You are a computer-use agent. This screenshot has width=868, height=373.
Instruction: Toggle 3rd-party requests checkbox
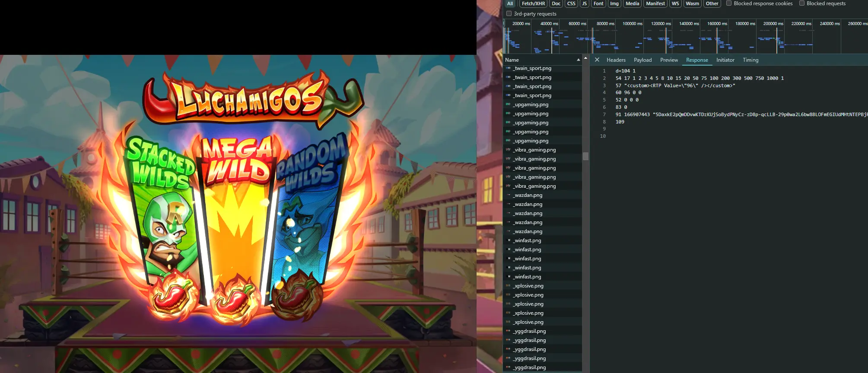[x=509, y=13]
